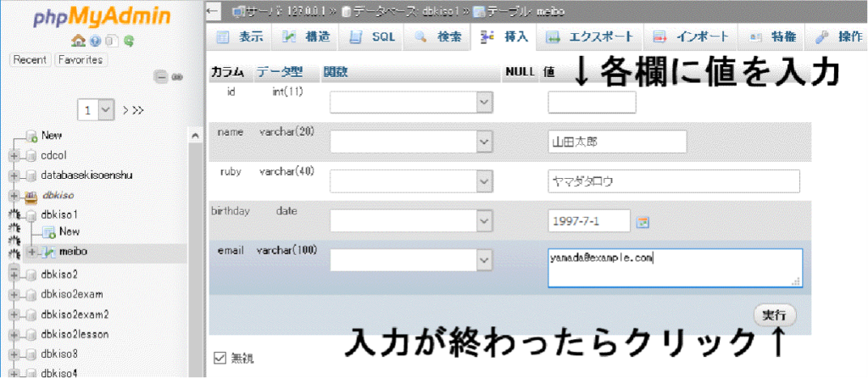
Task: Click the copy documents icon beside the help icon
Action: pos(111,41)
